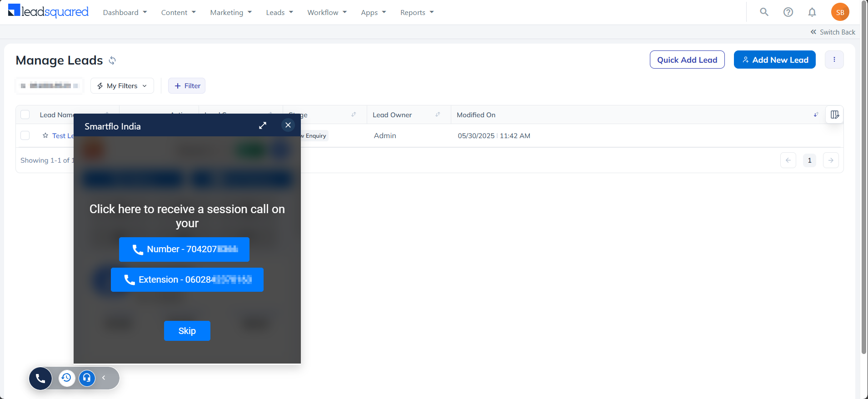This screenshot has height=399, width=868.
Task: Refresh the Manage Leads list
Action: click(x=112, y=60)
